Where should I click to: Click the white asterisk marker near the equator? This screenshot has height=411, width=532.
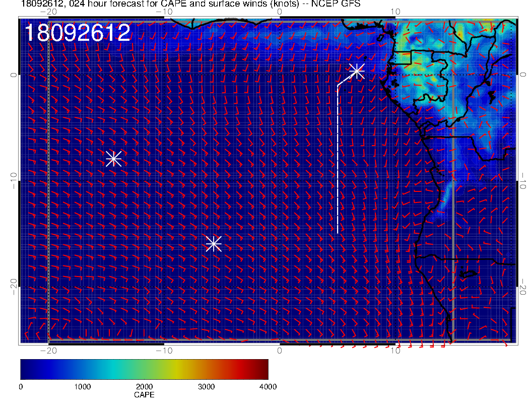(x=357, y=71)
